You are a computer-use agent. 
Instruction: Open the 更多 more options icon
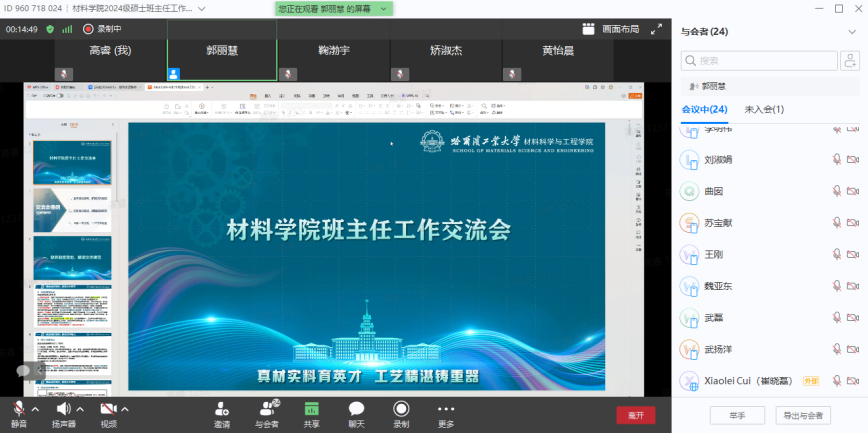click(446, 409)
